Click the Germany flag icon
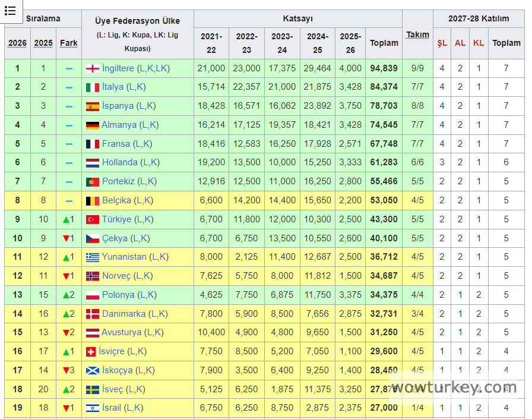532x419 pixels. [x=92, y=125]
